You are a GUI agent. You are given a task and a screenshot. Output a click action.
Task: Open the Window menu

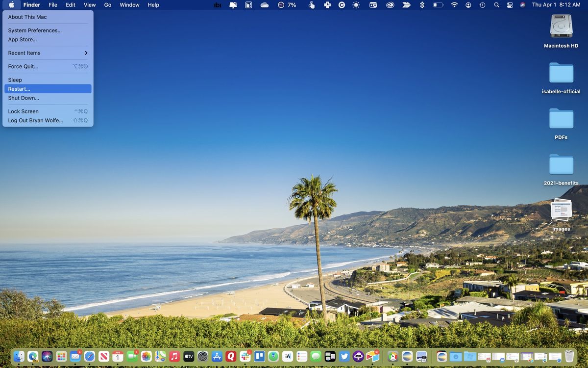(x=129, y=5)
